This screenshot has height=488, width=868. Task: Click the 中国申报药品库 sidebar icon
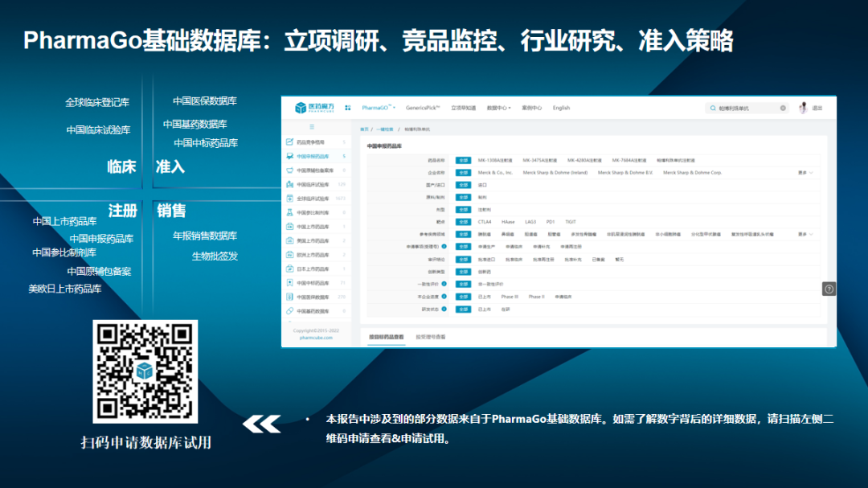click(289, 156)
